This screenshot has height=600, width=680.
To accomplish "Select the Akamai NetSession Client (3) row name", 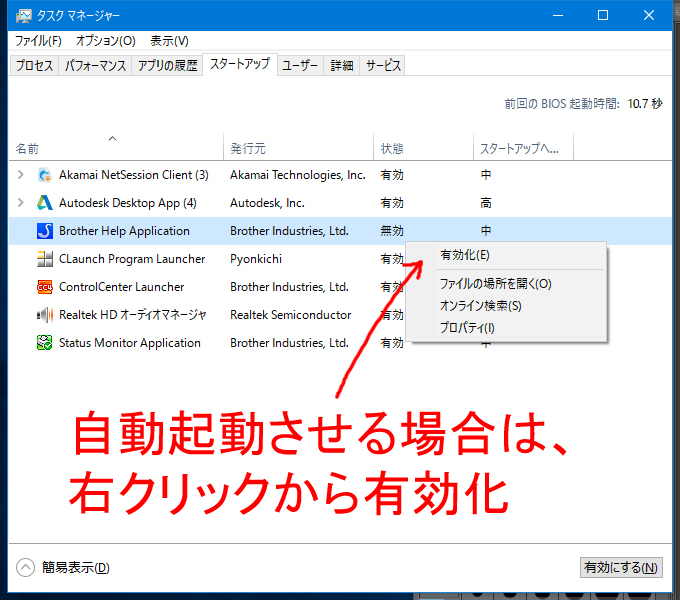I will (x=134, y=175).
